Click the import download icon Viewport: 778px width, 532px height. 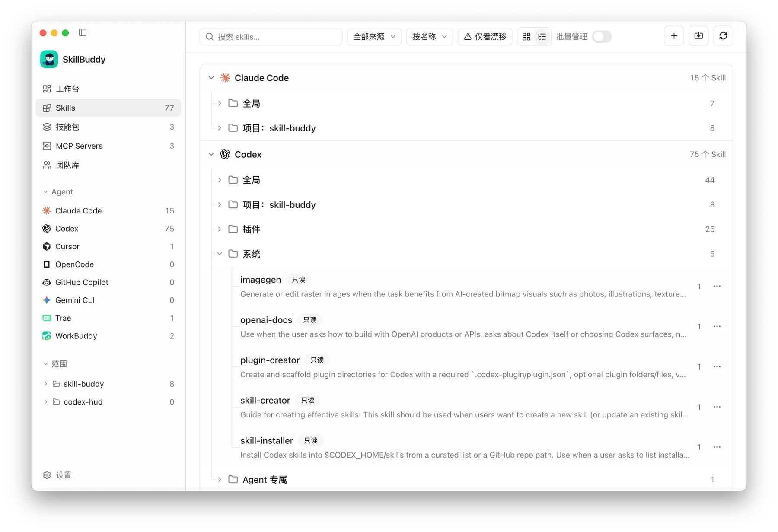[698, 36]
